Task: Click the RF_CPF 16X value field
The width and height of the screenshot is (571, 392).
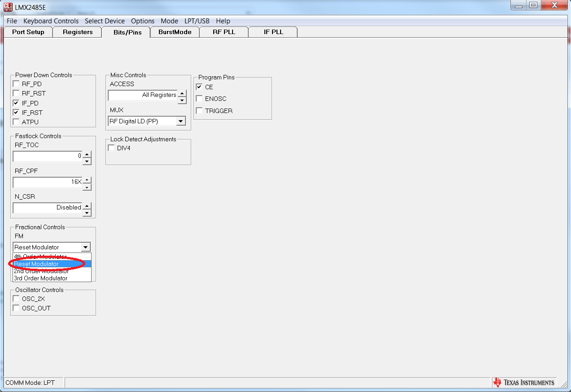Action: point(48,183)
